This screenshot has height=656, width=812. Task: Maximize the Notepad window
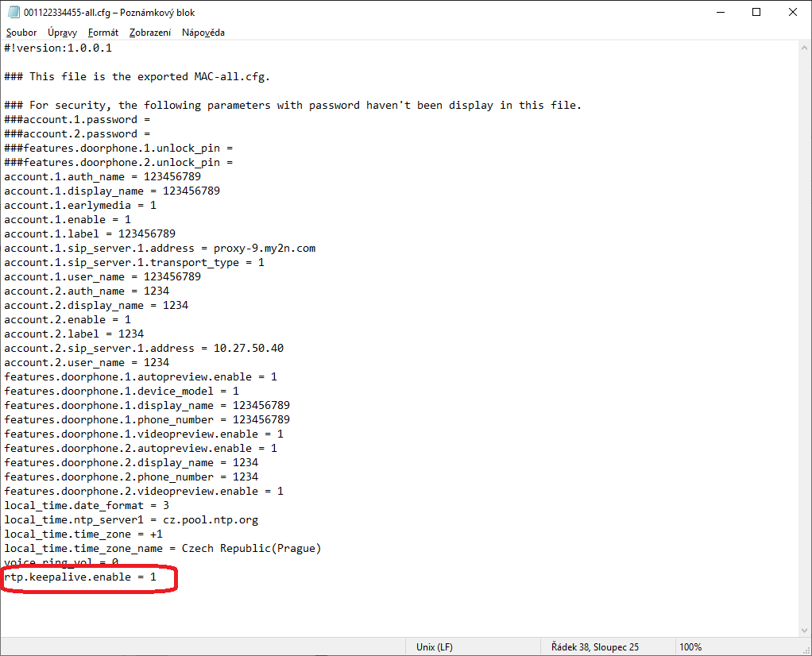coord(756,12)
